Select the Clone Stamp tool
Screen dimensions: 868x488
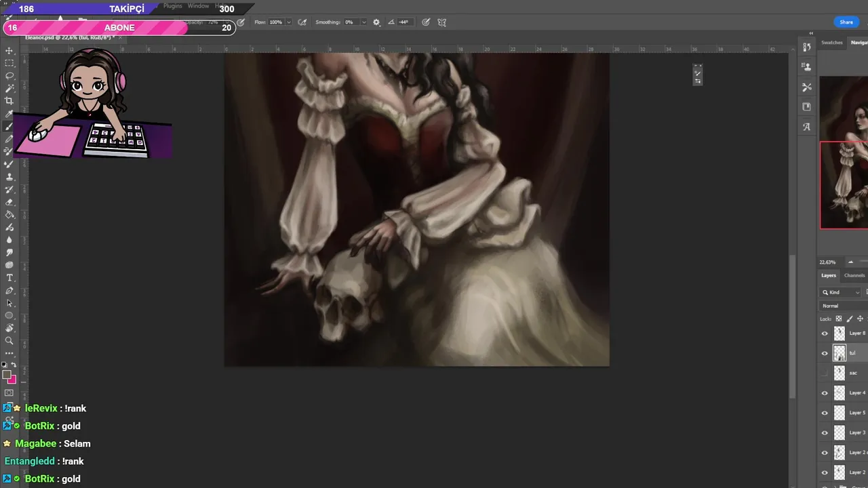tap(9, 176)
